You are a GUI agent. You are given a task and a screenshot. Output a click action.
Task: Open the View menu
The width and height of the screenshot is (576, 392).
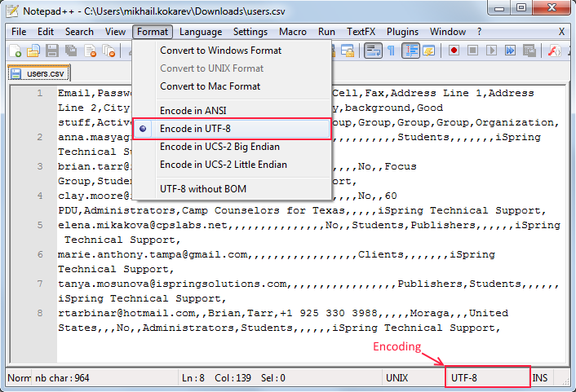[115, 32]
